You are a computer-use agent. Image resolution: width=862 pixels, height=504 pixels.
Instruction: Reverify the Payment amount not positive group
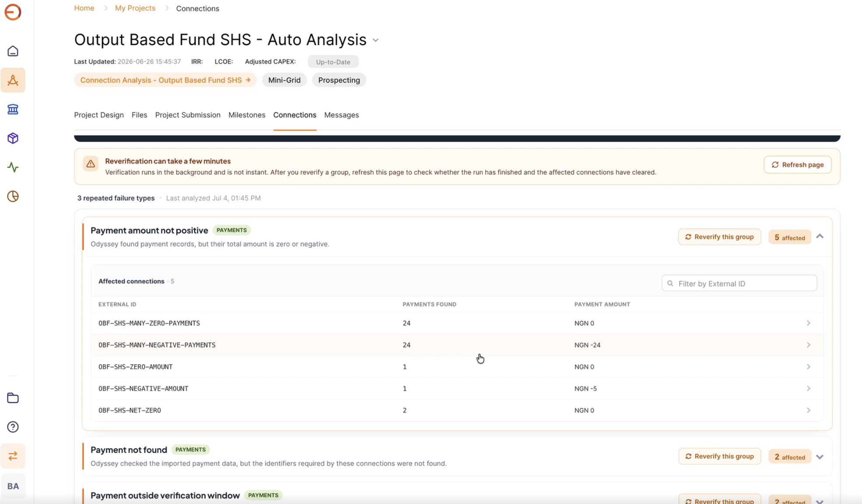click(x=719, y=237)
